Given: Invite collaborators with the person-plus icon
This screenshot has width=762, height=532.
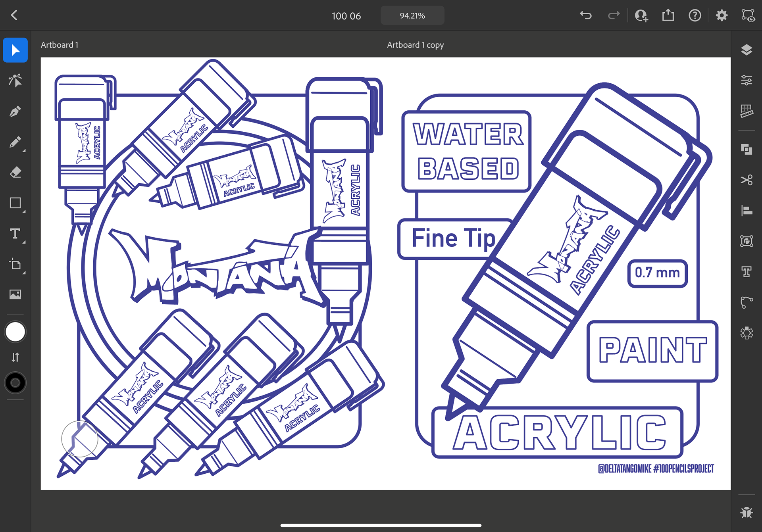Looking at the screenshot, I should point(641,15).
